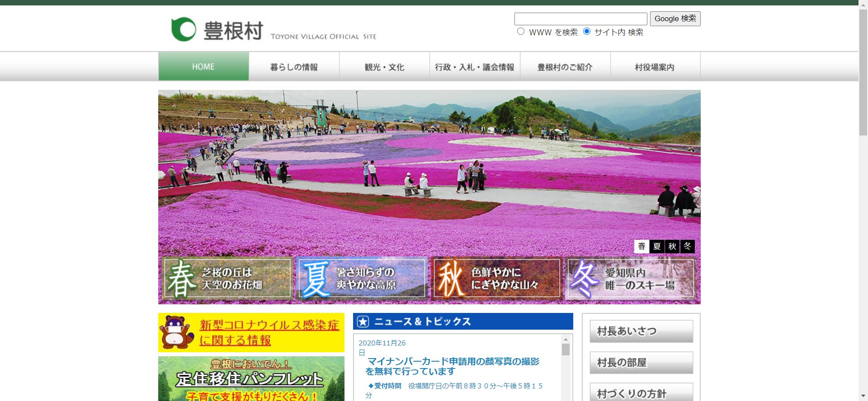Click the 豊根村 site title text

(x=233, y=30)
